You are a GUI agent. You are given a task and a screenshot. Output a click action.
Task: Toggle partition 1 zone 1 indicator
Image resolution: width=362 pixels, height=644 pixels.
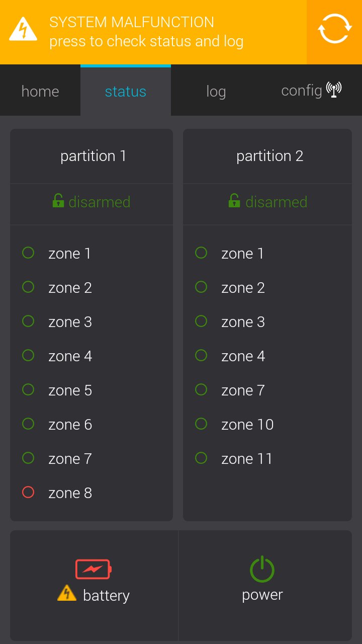tap(28, 253)
